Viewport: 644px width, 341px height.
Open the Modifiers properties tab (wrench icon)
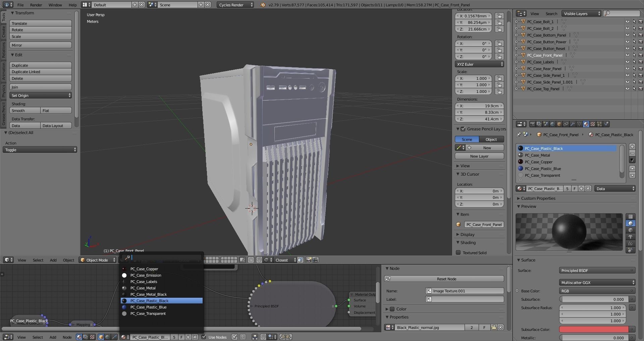point(573,124)
